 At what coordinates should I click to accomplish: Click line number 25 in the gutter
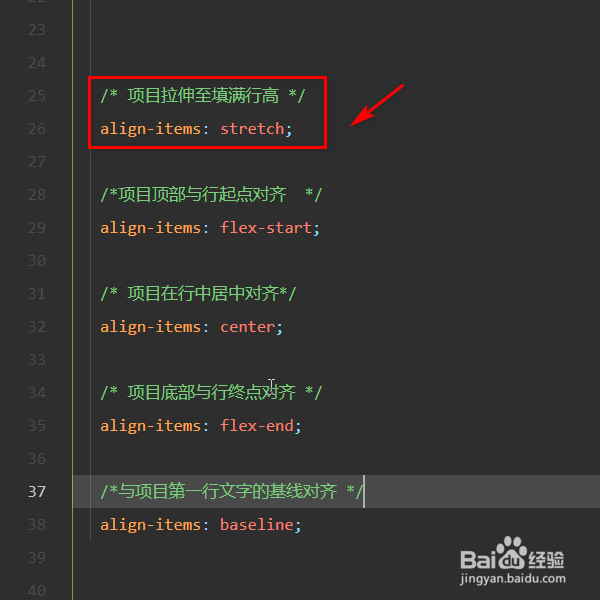coord(37,96)
